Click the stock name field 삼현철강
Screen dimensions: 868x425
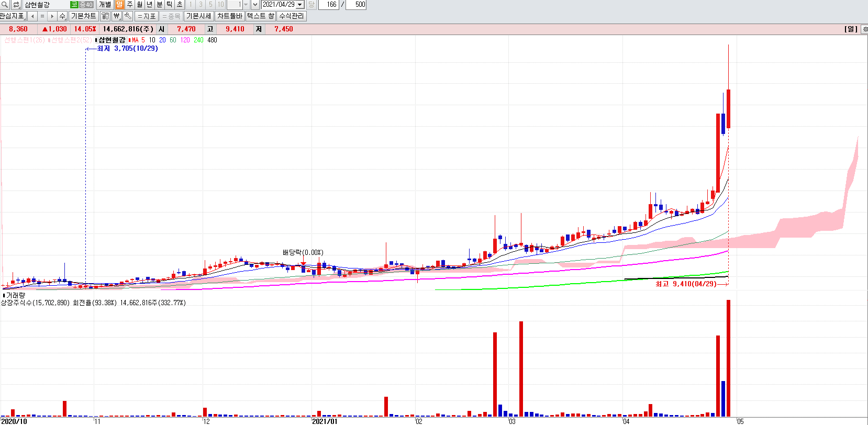46,4
